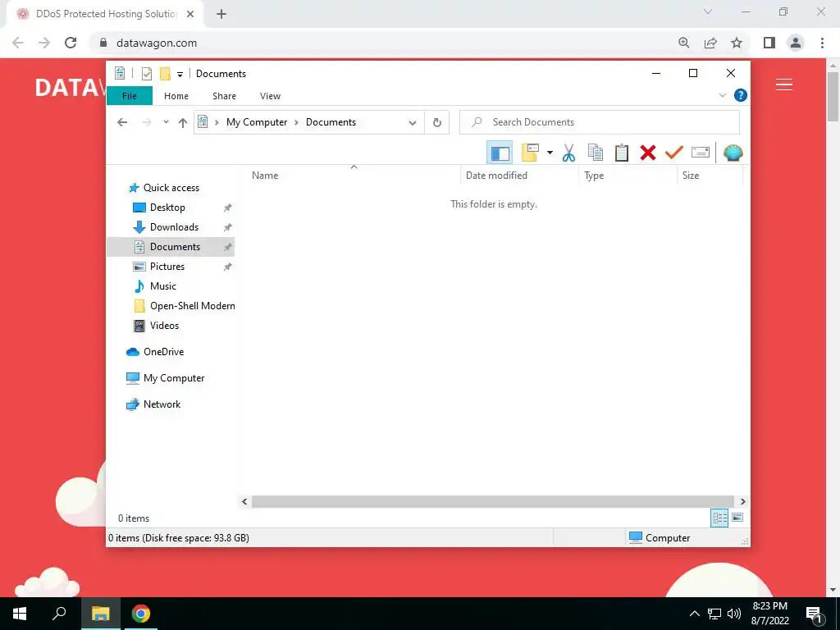Click the Paste clipboard icon in toolbar
840x630 pixels.
tap(622, 153)
